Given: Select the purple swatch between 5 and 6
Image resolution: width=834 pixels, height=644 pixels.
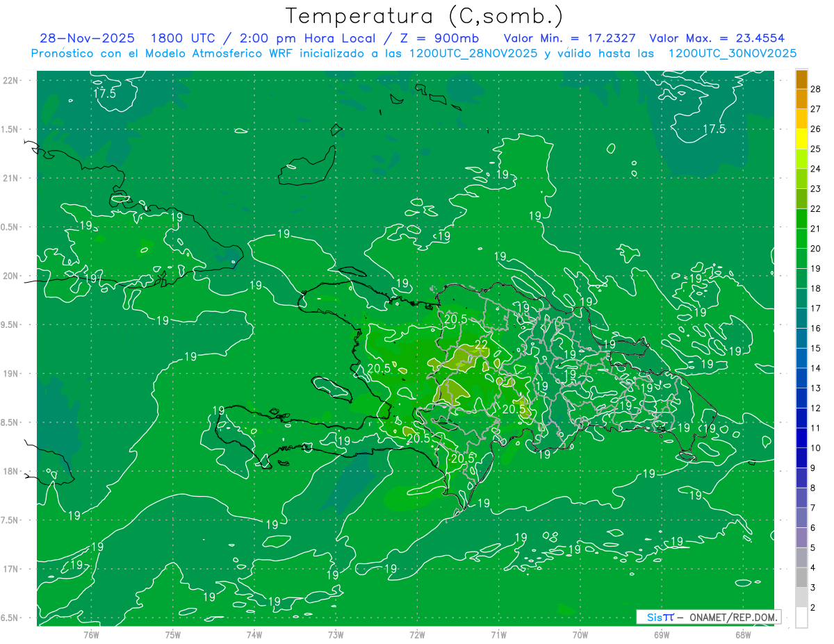Looking at the screenshot, I should tap(801, 538).
